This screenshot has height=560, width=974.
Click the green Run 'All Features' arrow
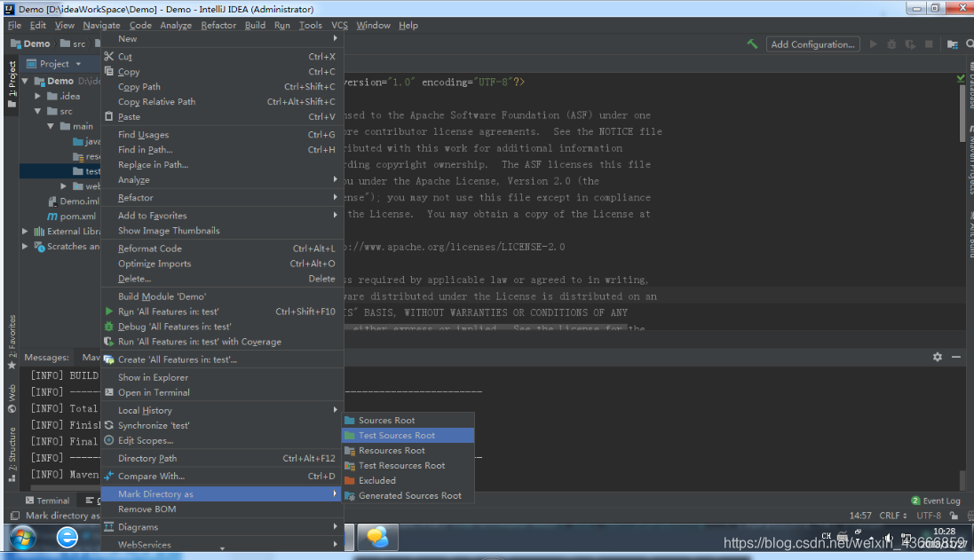(109, 311)
